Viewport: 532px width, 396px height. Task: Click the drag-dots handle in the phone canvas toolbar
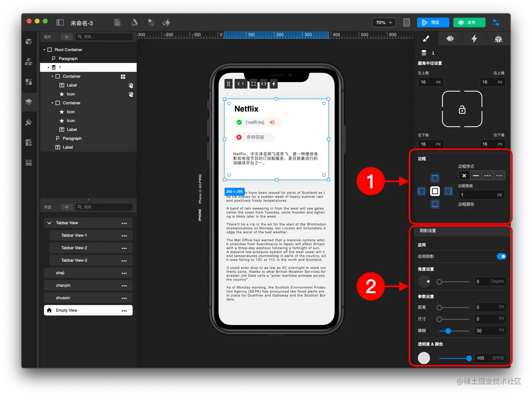229,84
